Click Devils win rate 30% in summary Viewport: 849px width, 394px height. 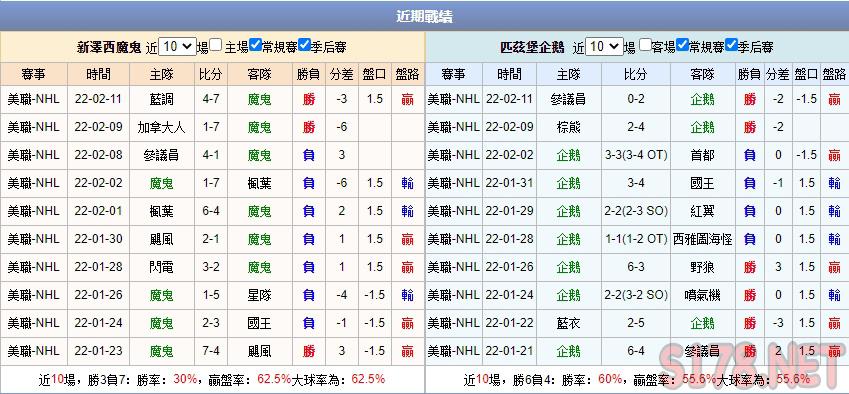tap(185, 379)
